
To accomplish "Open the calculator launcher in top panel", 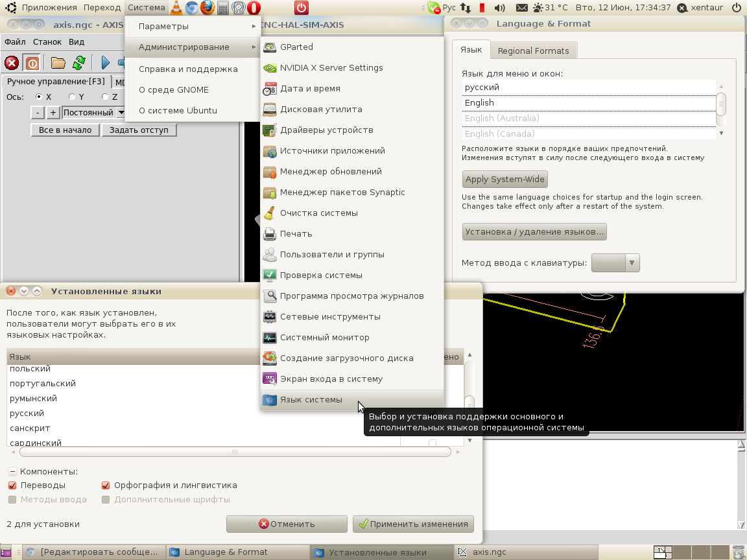I will tap(222, 8).
